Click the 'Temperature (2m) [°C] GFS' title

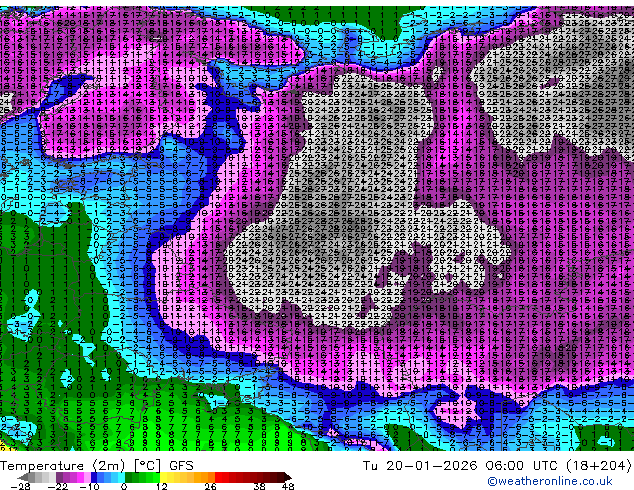(97, 466)
